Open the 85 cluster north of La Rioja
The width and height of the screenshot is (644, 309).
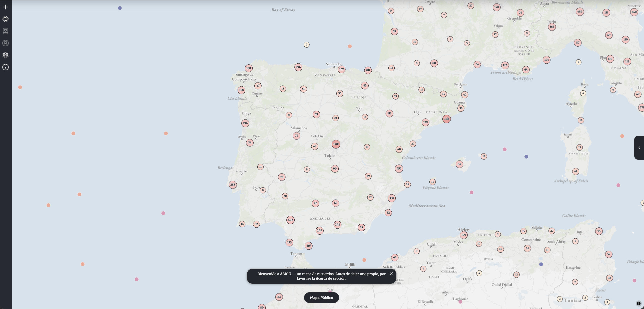(x=365, y=86)
